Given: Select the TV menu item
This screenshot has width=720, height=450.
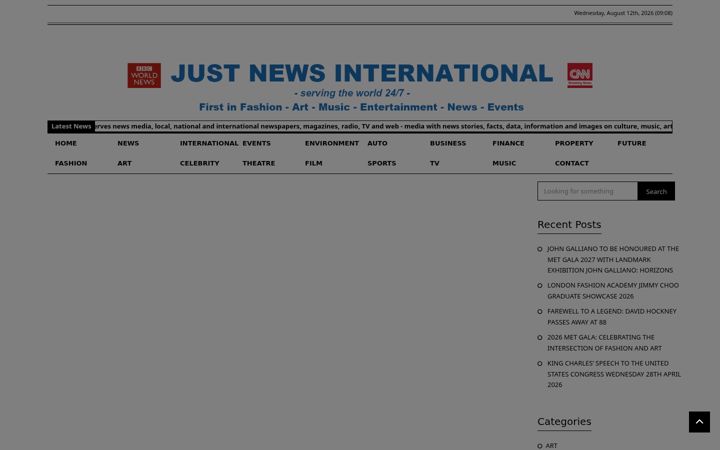Looking at the screenshot, I should [x=434, y=163].
